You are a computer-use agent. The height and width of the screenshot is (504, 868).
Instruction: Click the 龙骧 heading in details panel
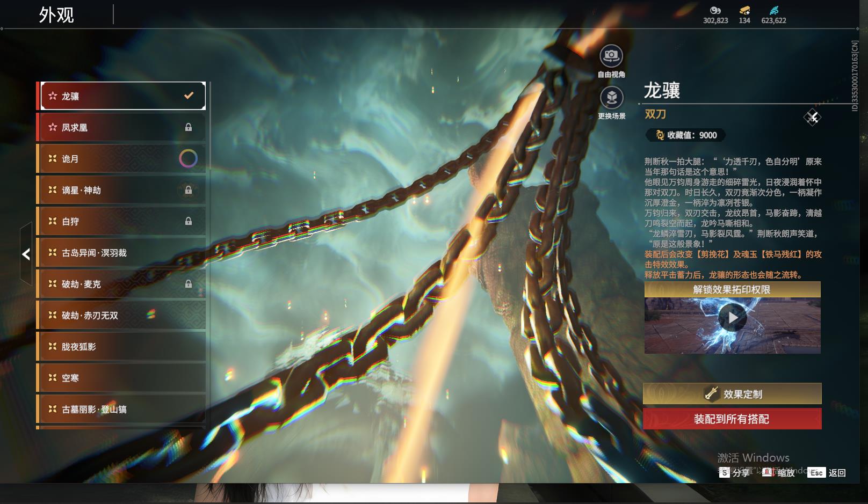[x=662, y=90]
